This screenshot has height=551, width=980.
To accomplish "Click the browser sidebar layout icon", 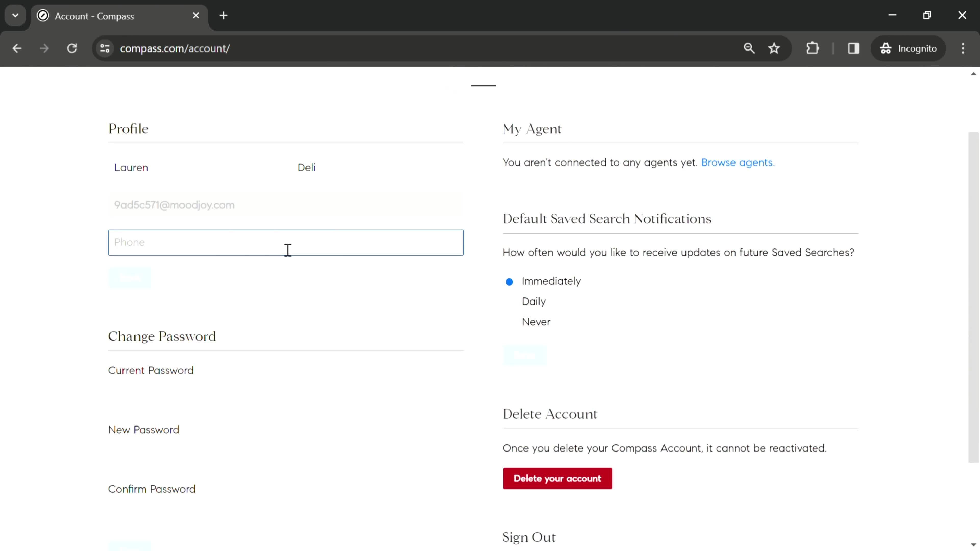I will coord(853,48).
